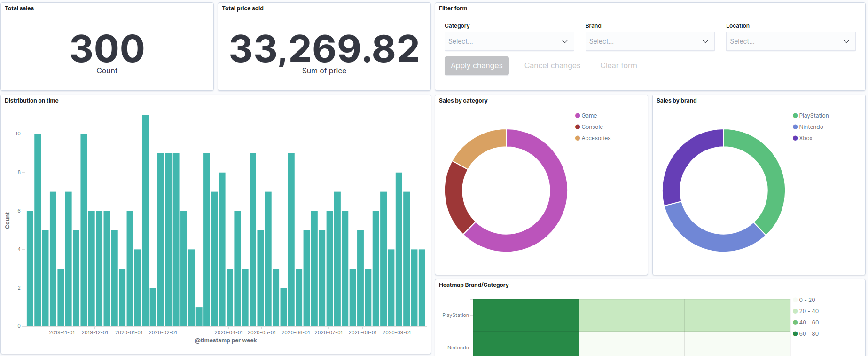Click the 2019-11-01 axis label
The height and width of the screenshot is (356, 868).
pos(62,332)
